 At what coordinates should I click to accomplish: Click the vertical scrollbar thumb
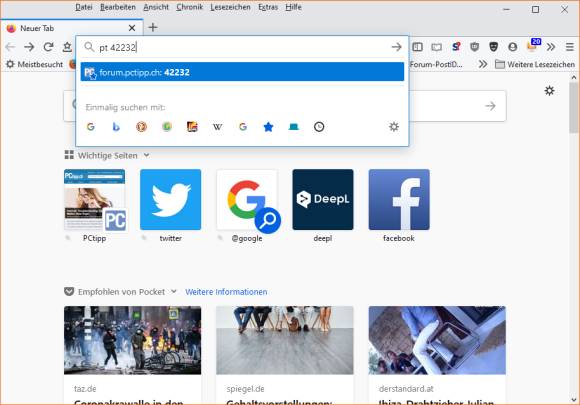(574, 107)
